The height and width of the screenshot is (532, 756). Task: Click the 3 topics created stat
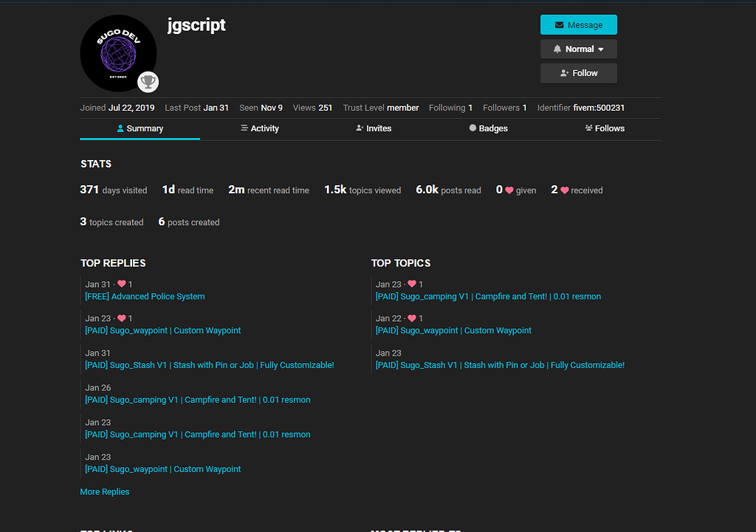pyautogui.click(x=111, y=222)
